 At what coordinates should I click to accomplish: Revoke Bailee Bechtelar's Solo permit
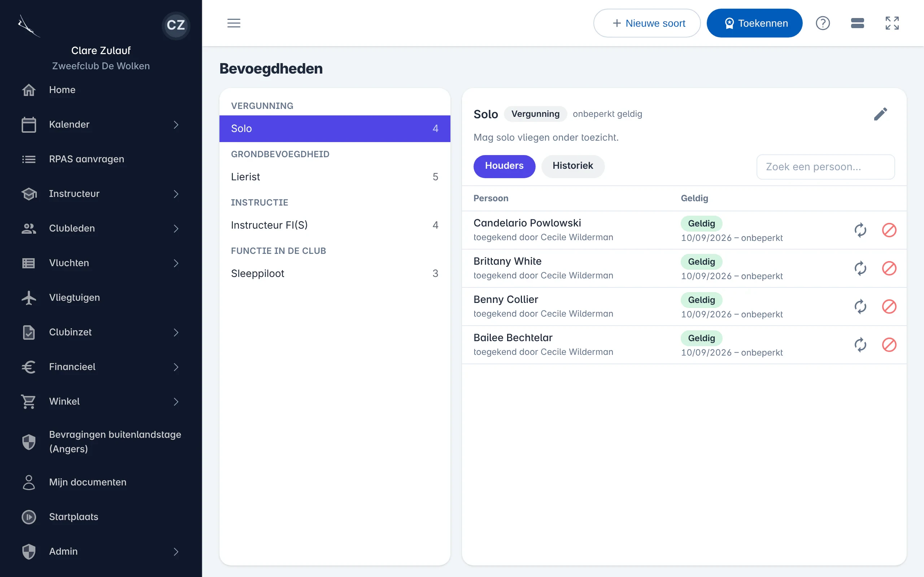tap(889, 345)
